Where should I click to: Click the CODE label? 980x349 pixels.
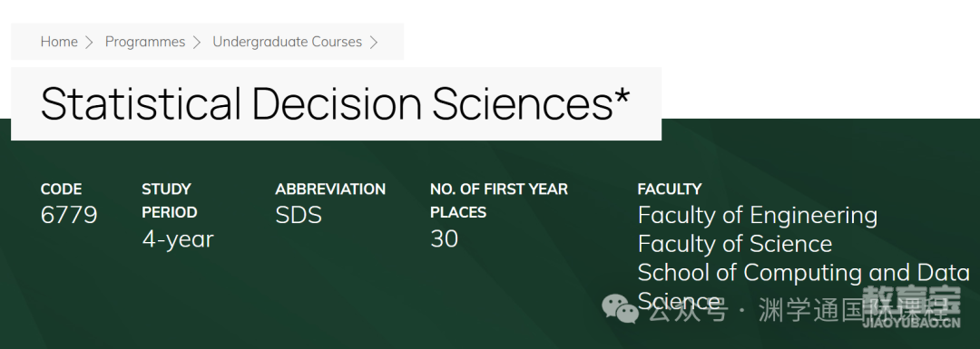[x=62, y=189]
